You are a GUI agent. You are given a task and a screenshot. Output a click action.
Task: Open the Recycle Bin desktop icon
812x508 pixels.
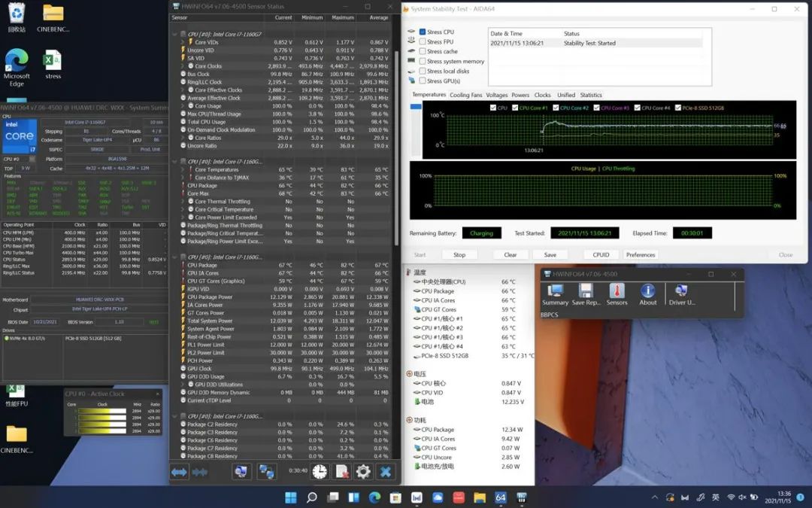tap(17, 17)
